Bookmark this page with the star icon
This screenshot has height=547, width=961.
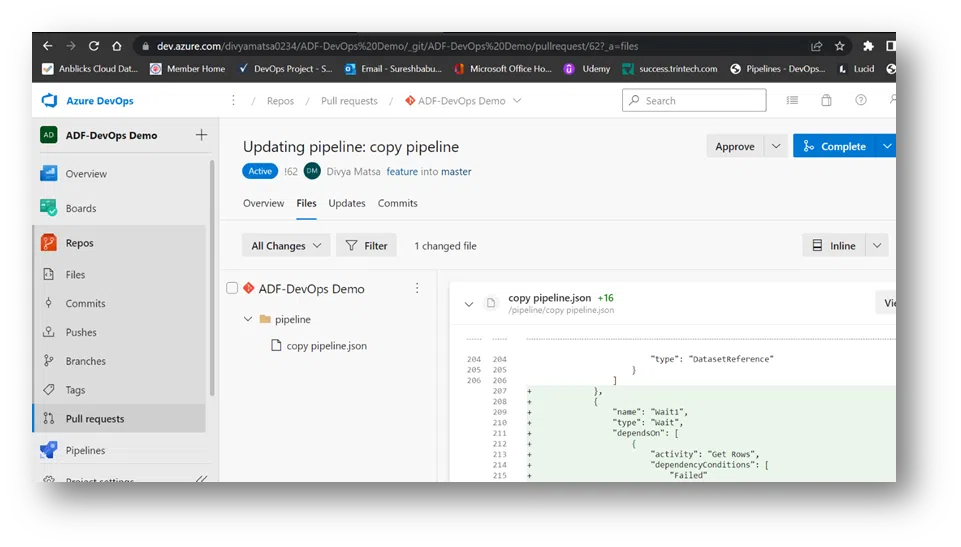pos(840,46)
